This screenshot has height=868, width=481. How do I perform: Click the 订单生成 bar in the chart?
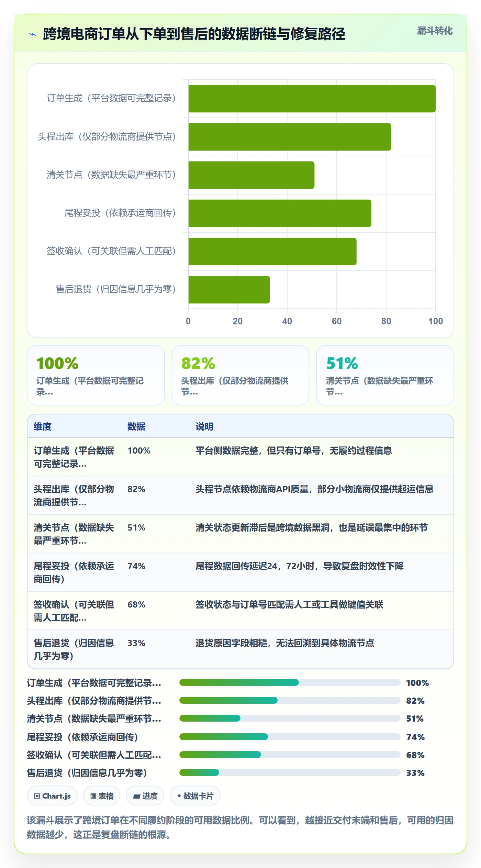tap(312, 99)
